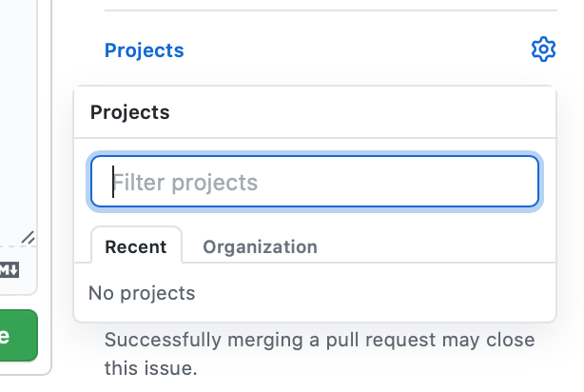Click the green submit button at left edge
584x392 pixels.
point(19,335)
